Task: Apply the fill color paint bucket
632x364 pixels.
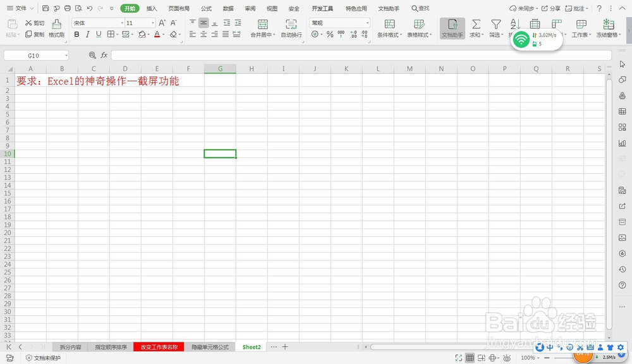Action: 142,34
